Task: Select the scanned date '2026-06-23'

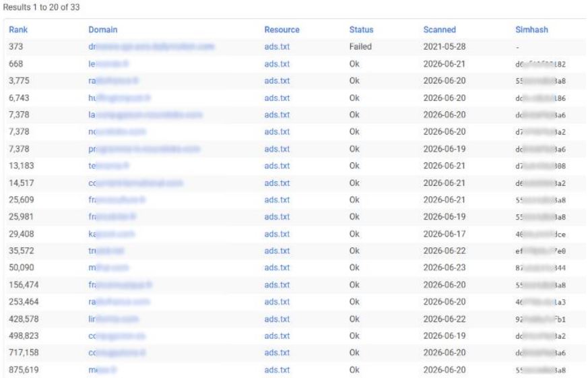Action: click(x=445, y=267)
